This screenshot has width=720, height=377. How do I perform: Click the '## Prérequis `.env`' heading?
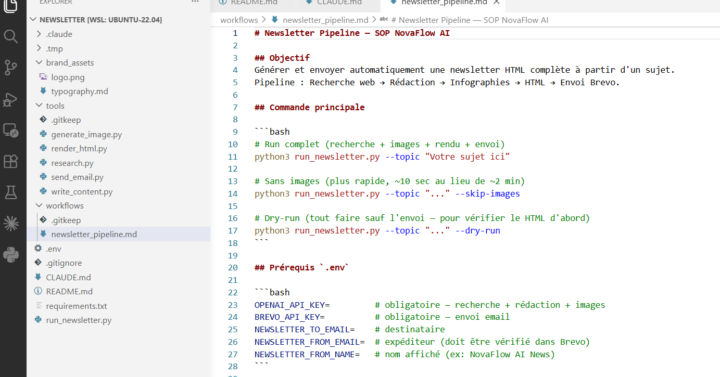[x=302, y=267]
